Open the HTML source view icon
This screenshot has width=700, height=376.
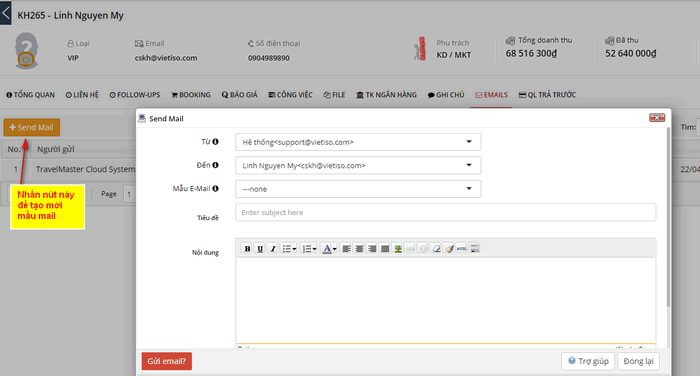click(462, 249)
